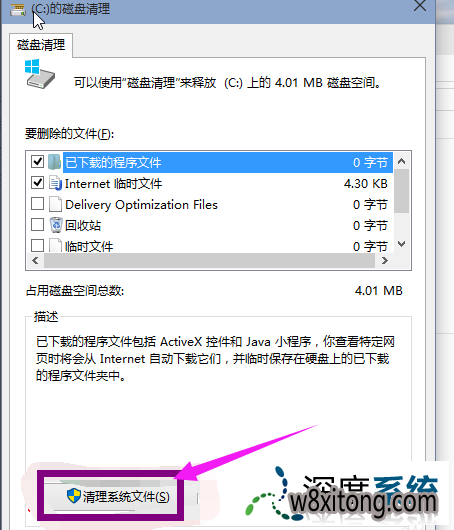Uncheck the 已下载的程序文件 checkbox
This screenshot has height=530, width=454.
coord(38,162)
